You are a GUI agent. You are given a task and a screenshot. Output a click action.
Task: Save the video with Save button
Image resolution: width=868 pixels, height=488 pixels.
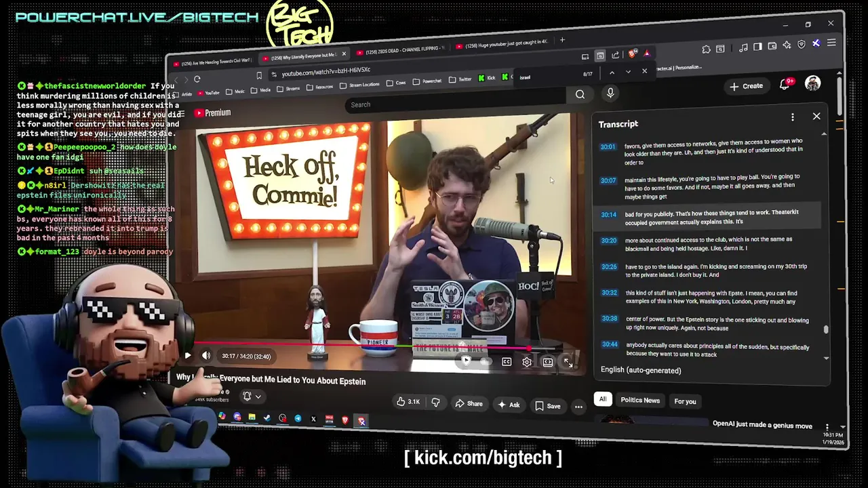(x=548, y=406)
